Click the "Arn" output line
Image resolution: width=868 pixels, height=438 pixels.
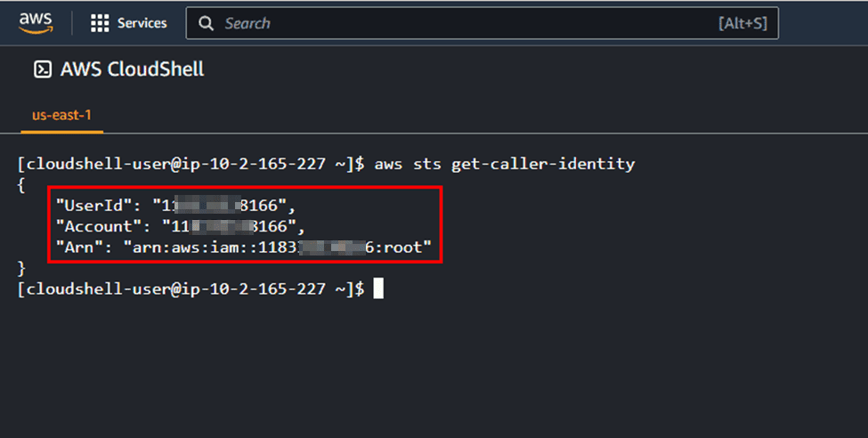[x=244, y=247]
